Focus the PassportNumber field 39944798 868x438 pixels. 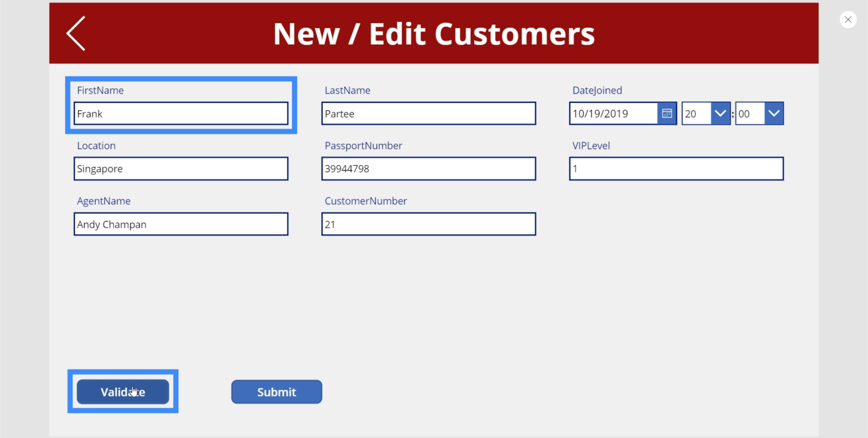point(428,169)
